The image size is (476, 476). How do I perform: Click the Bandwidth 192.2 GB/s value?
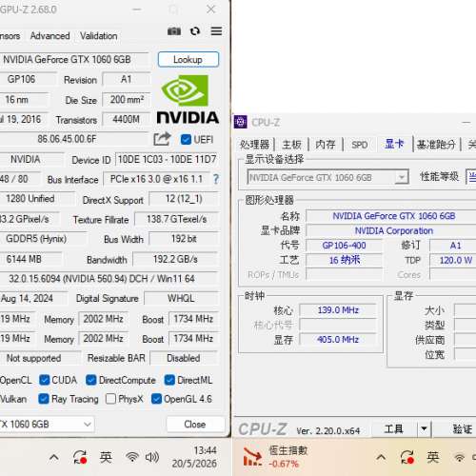point(175,259)
